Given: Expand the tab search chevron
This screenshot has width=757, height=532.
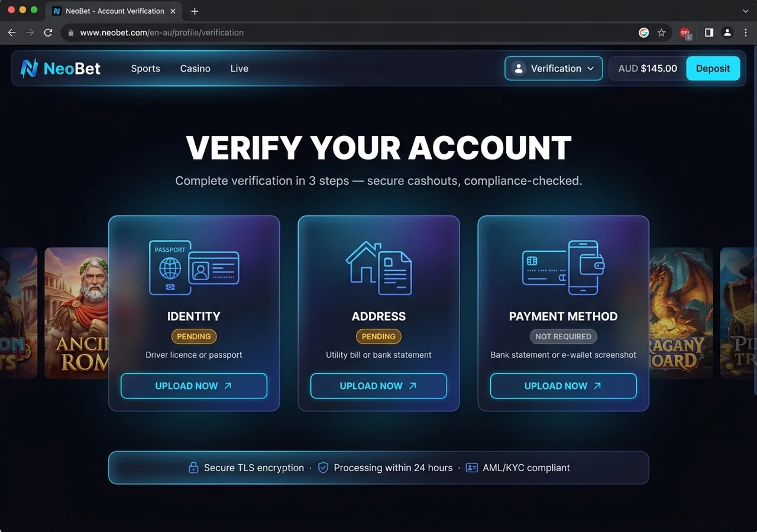Looking at the screenshot, I should pos(745,11).
